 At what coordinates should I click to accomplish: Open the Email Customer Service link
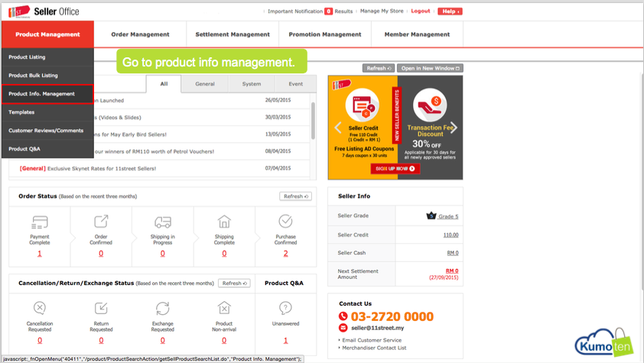(372, 340)
